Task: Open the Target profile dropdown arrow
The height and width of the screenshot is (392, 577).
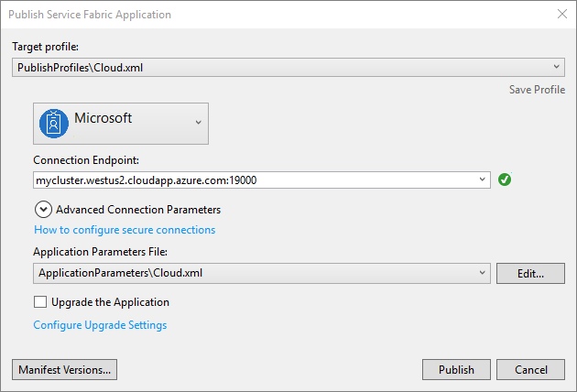Action: coord(558,67)
